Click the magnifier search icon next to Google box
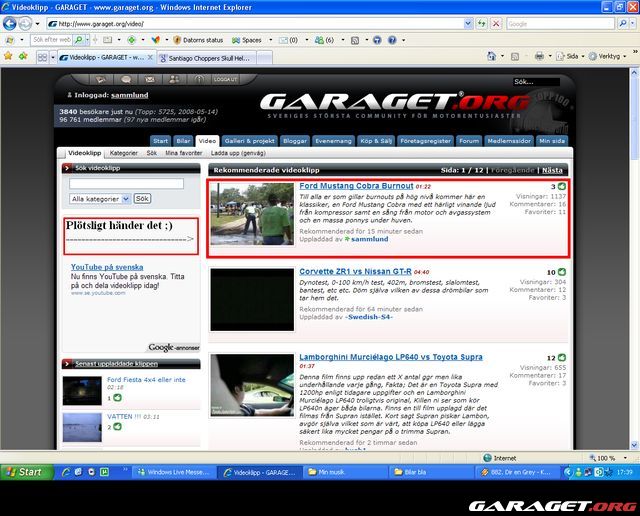640x516 pixels. click(x=622, y=24)
